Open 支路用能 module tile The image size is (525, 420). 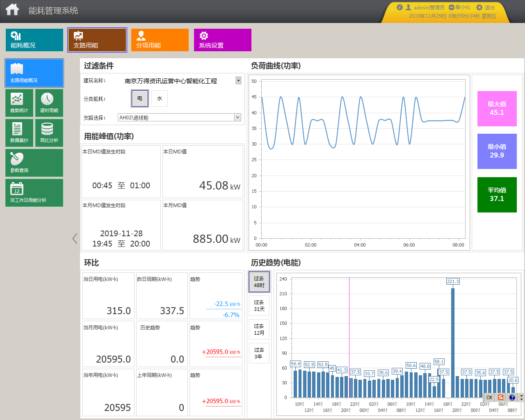(x=97, y=40)
